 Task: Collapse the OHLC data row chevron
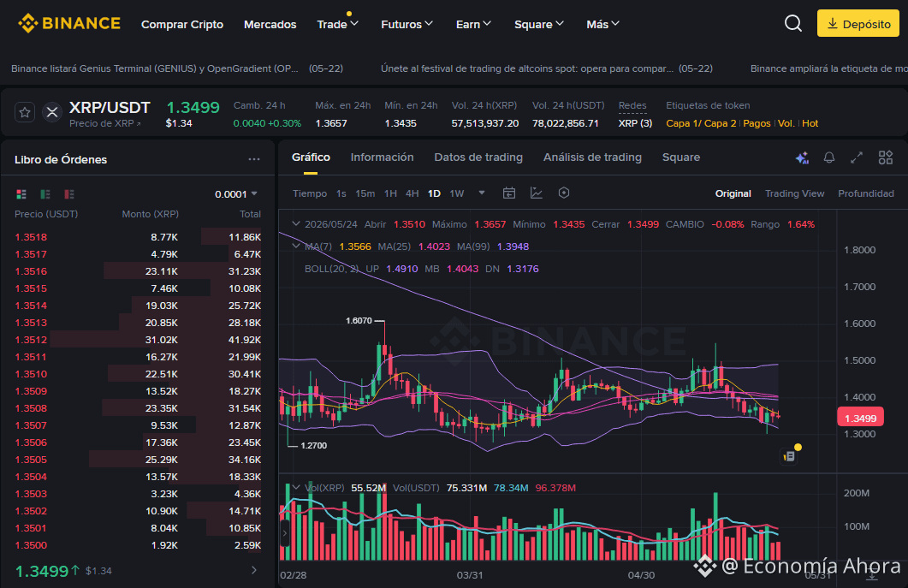[296, 223]
